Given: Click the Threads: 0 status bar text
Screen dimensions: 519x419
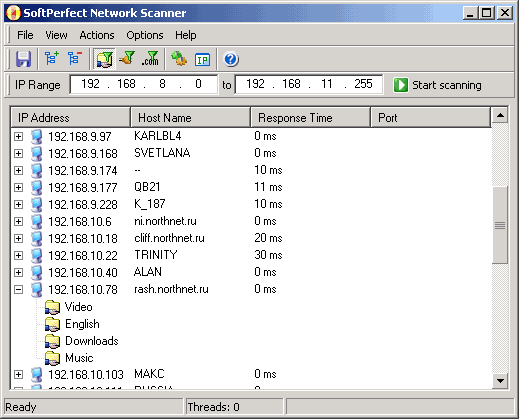Looking at the screenshot, I should 213,407.
